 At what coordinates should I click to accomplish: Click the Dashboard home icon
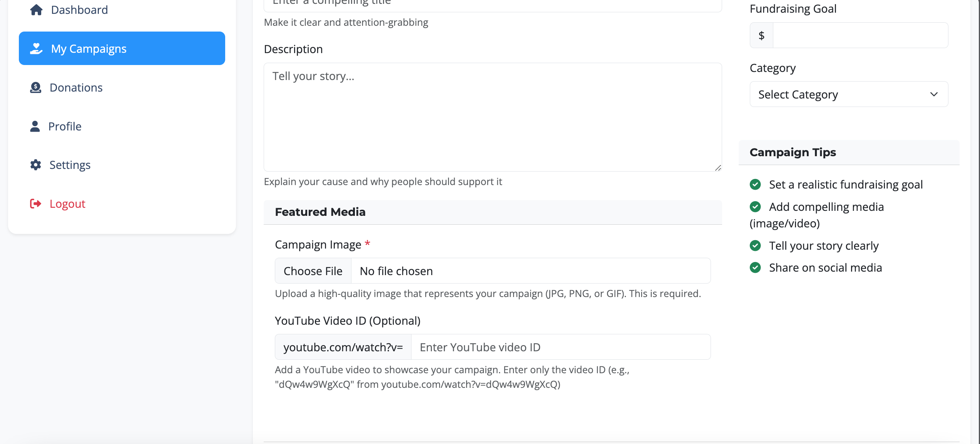pyautogui.click(x=36, y=10)
